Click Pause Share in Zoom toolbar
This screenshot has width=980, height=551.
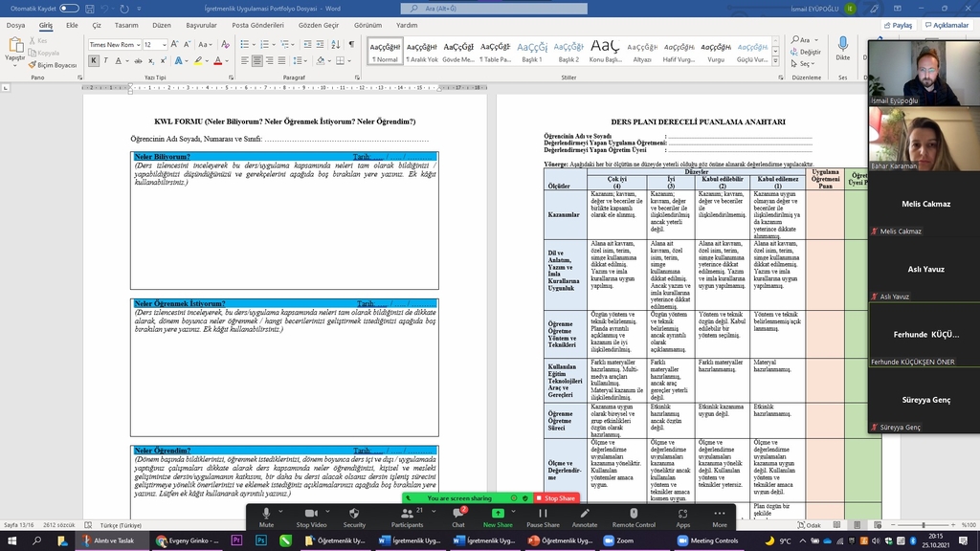[x=544, y=517]
